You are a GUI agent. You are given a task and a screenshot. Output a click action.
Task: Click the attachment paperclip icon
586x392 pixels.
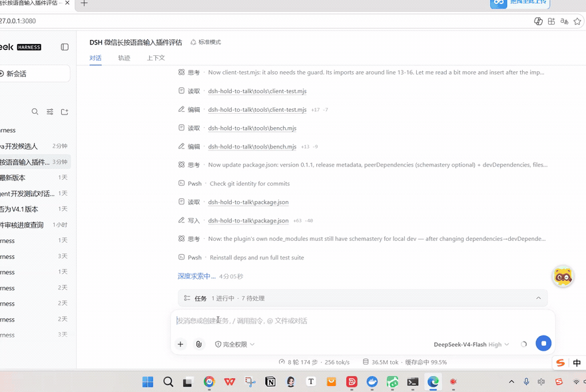tap(199, 344)
